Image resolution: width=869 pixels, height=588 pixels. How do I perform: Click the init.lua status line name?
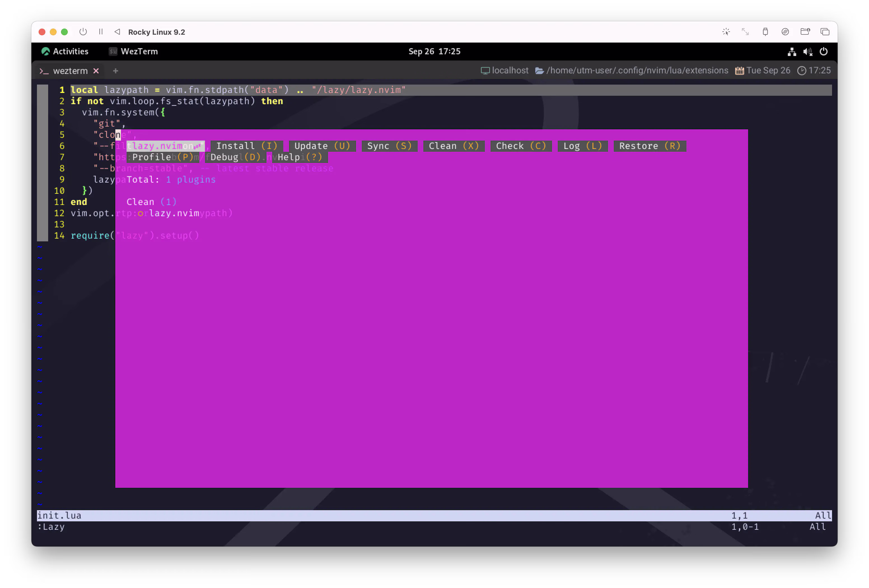pyautogui.click(x=59, y=515)
